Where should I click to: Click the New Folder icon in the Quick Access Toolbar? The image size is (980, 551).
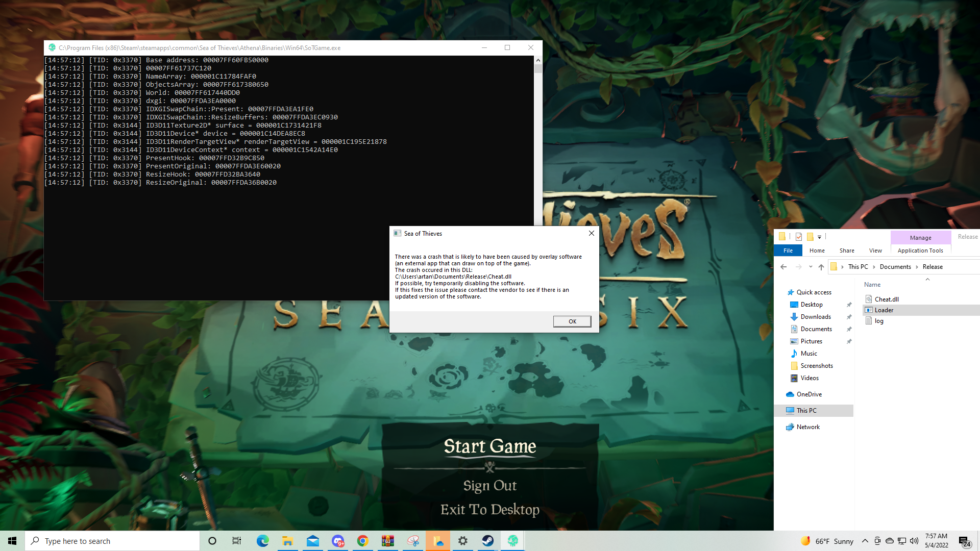click(x=810, y=237)
